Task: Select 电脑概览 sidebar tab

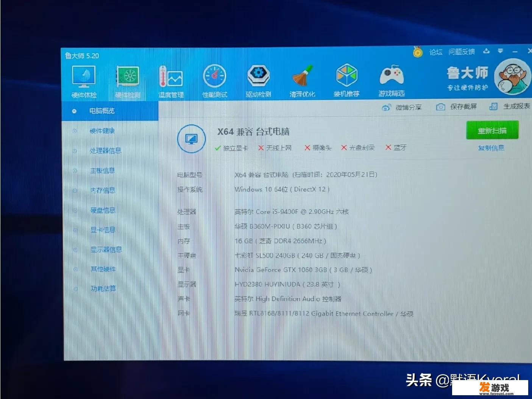Action: [x=110, y=111]
